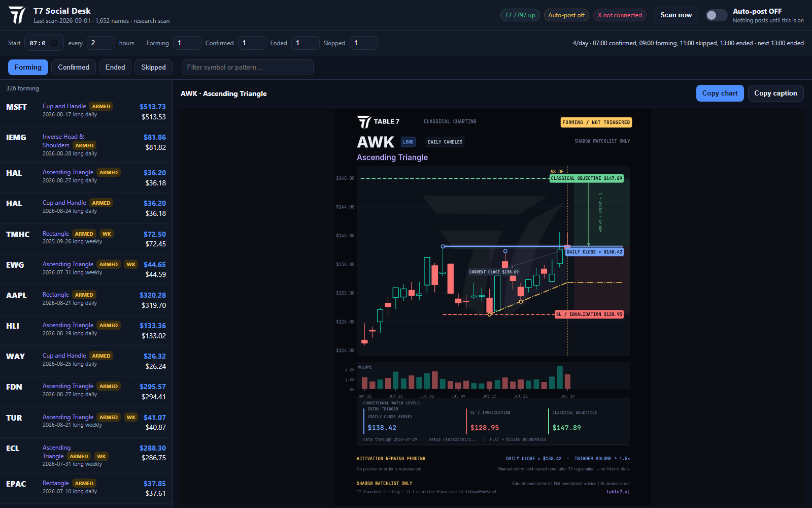Select the TMHC Rectangle row
This screenshot has height=508, width=812.
pyautogui.click(x=86, y=239)
